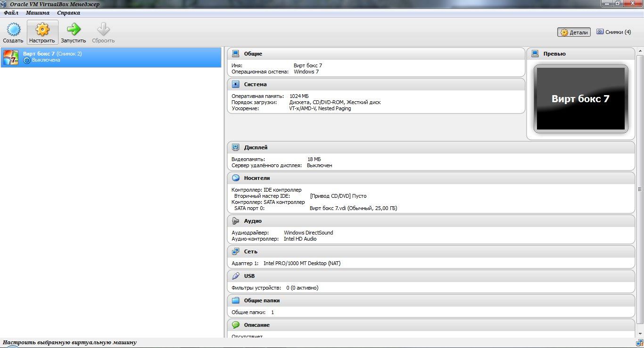Open the Сеть section header link
Image resolution: width=644 pixels, height=348 pixels.
tap(251, 251)
